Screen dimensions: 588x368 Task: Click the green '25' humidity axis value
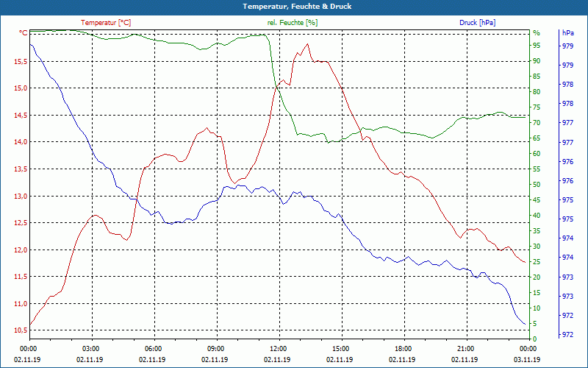[537, 262]
